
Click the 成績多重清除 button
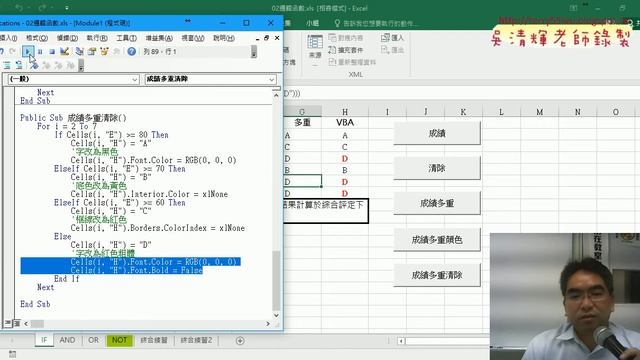point(437,275)
